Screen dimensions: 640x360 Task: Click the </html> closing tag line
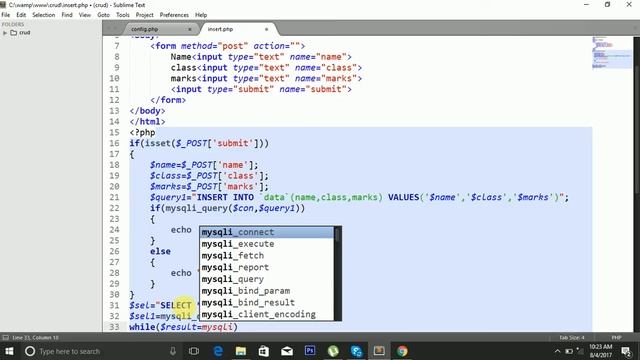click(x=147, y=122)
